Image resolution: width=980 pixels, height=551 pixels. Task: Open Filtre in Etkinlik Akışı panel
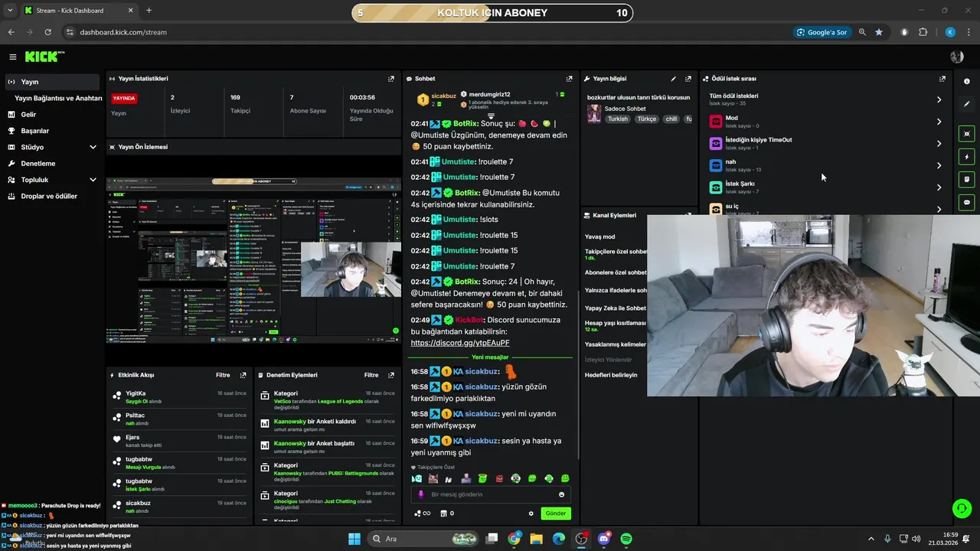[x=223, y=375]
